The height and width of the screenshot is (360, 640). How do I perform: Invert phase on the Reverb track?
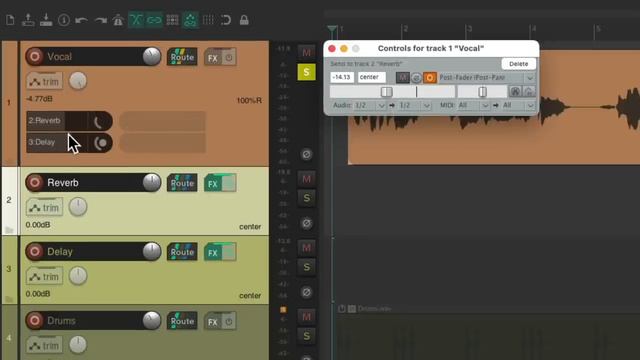pos(307,223)
